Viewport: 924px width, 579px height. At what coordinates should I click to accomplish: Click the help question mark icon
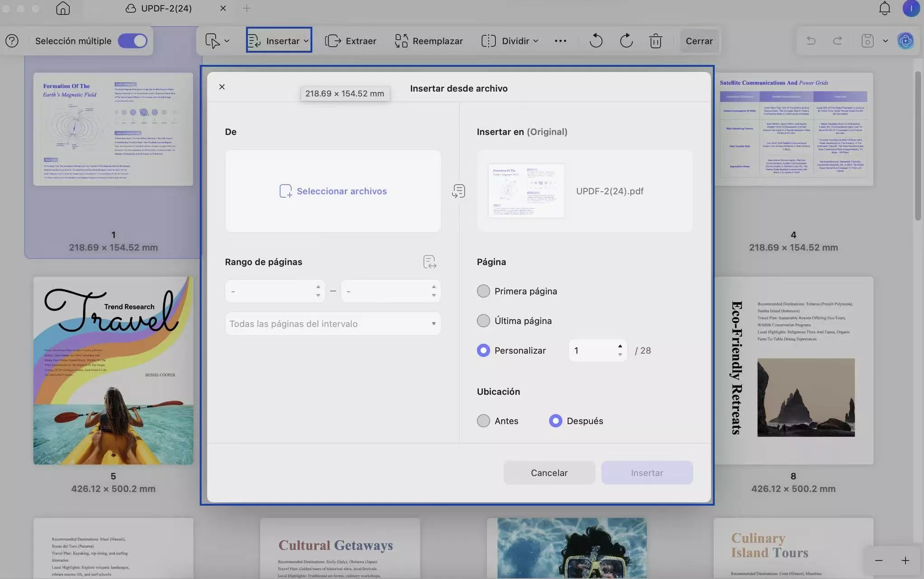12,41
